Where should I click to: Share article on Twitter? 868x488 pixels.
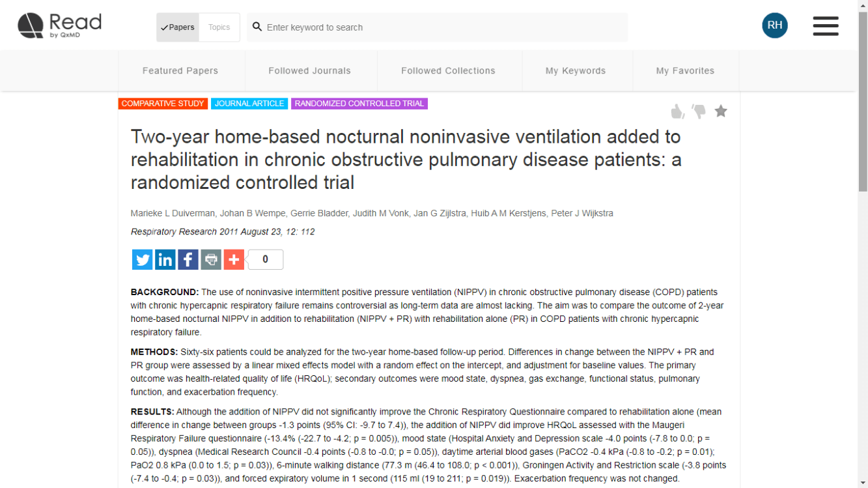[x=143, y=259]
